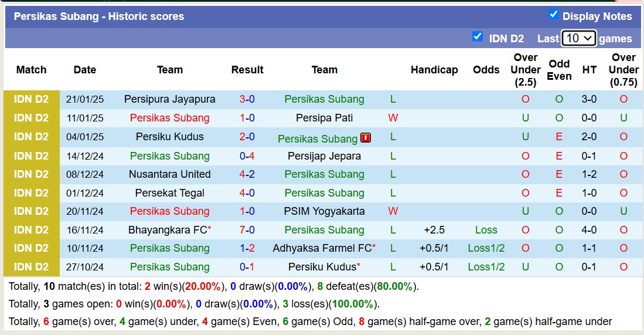The height and width of the screenshot is (335, 644).
Task: Click the Odd Even column header
Action: 559,70
